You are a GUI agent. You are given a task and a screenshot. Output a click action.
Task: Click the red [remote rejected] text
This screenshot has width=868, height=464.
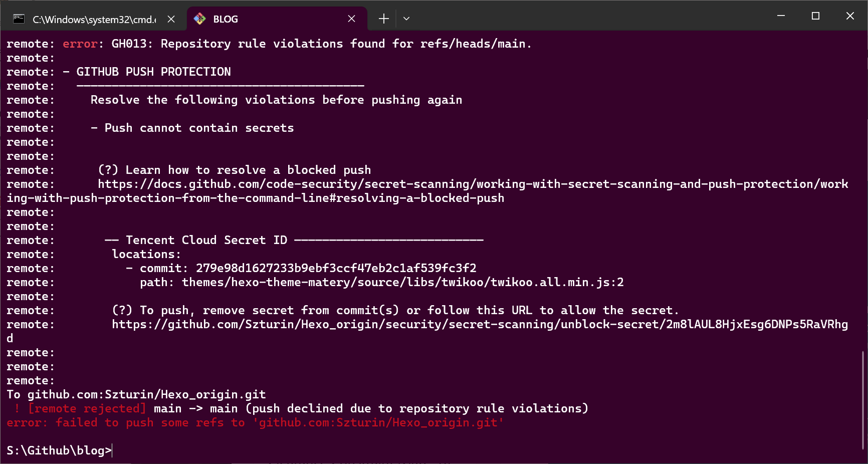click(x=87, y=409)
